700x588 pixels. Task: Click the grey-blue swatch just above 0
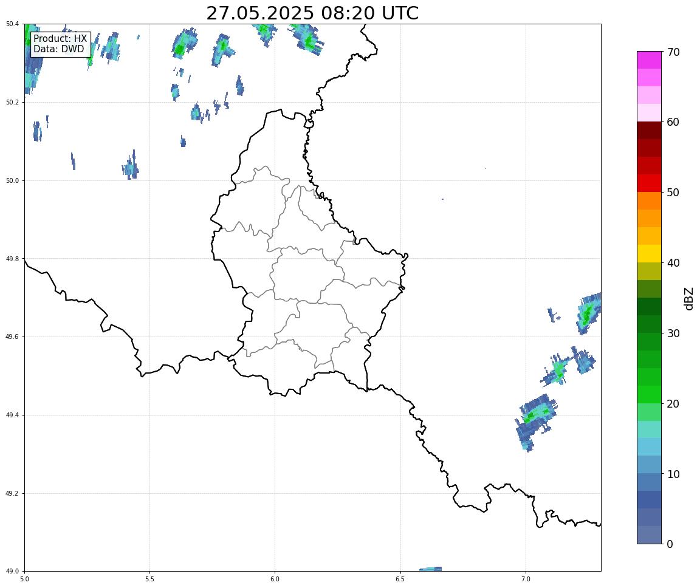[x=649, y=535]
